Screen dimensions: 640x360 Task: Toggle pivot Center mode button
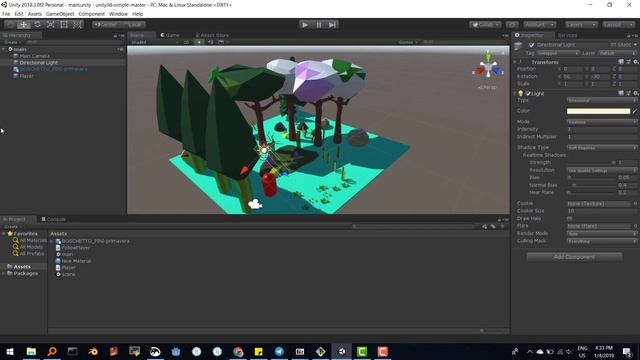pos(105,24)
